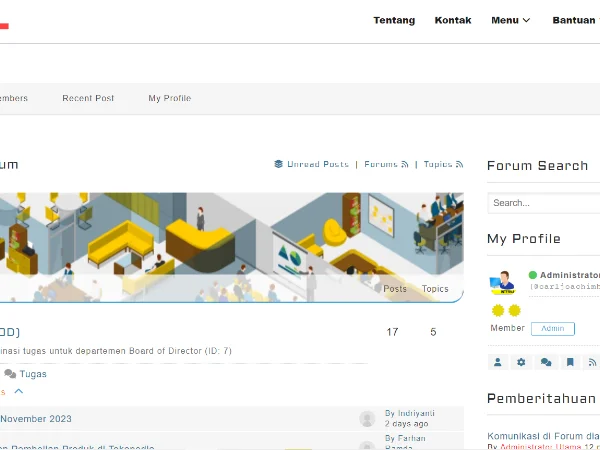
Task: Open the November 2023 topic
Action: coord(36,419)
